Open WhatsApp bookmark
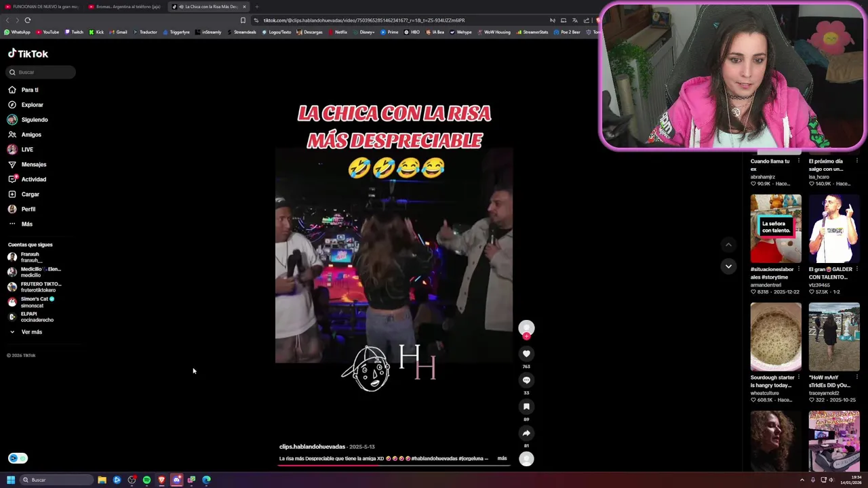 tap(17, 32)
